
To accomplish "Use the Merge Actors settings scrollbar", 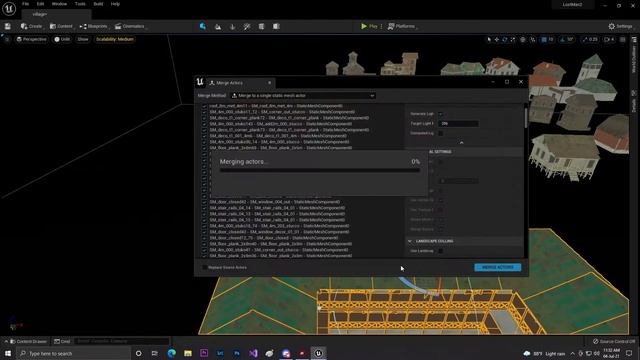I will tap(526, 117).
